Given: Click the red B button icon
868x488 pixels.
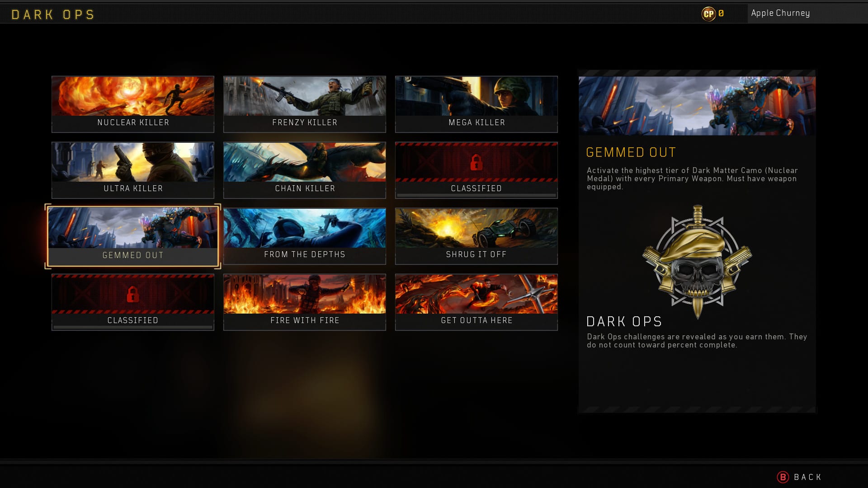Looking at the screenshot, I should coord(783,477).
